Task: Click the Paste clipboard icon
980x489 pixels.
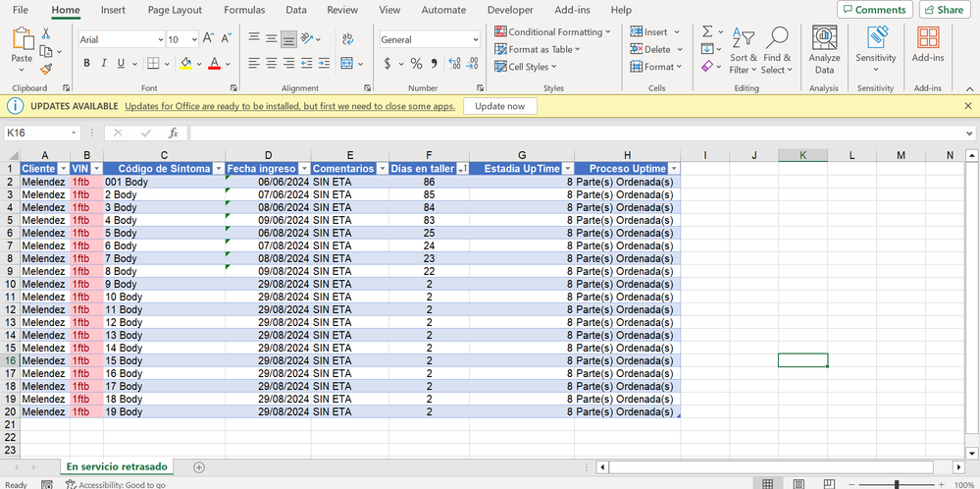Action: [x=23, y=40]
